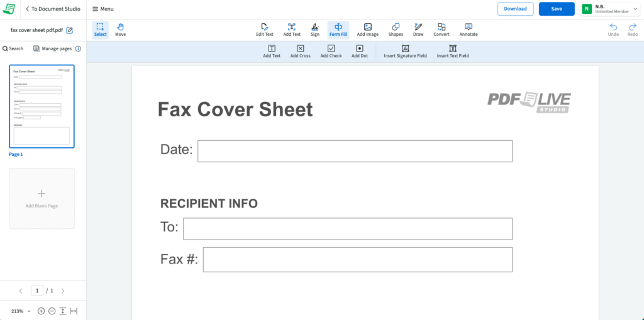Click the RECIPIENT INFO heading
The image size is (644, 320).
pyautogui.click(x=209, y=203)
